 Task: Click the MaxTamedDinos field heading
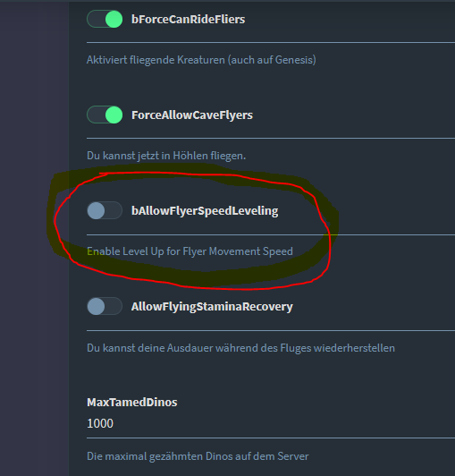(x=132, y=403)
